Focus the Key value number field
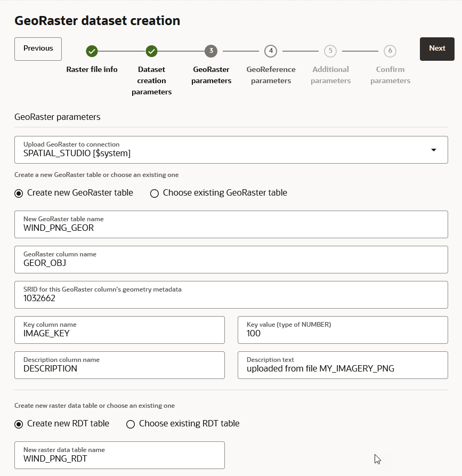This screenshot has width=462, height=476. point(343,333)
